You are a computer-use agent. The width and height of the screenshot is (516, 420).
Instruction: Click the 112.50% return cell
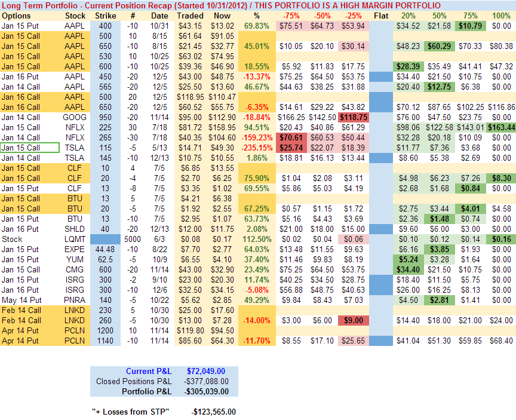[256, 239]
